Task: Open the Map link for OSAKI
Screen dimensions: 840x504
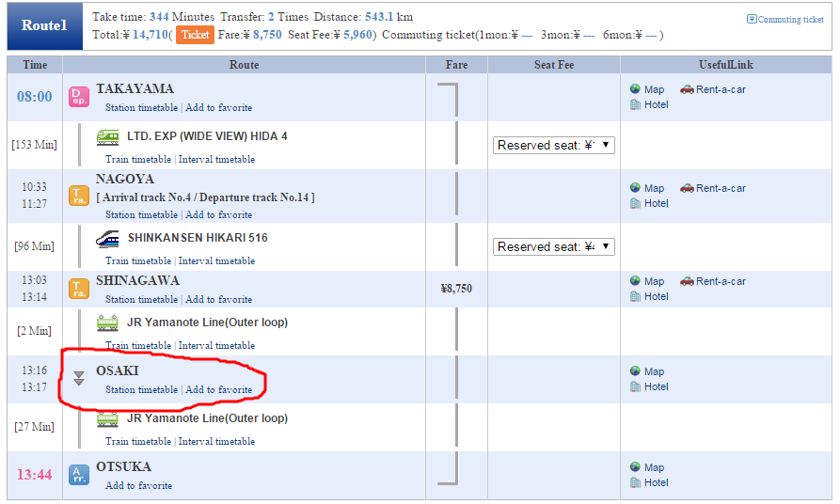Action: click(x=654, y=371)
